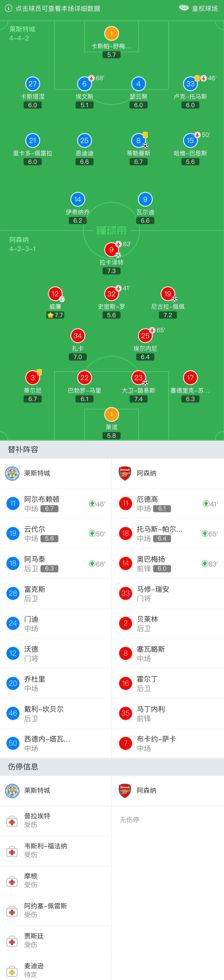Open player 蒂勒曼斯 number 8 details
Viewport: 224px width, 980px height.
coord(138,141)
